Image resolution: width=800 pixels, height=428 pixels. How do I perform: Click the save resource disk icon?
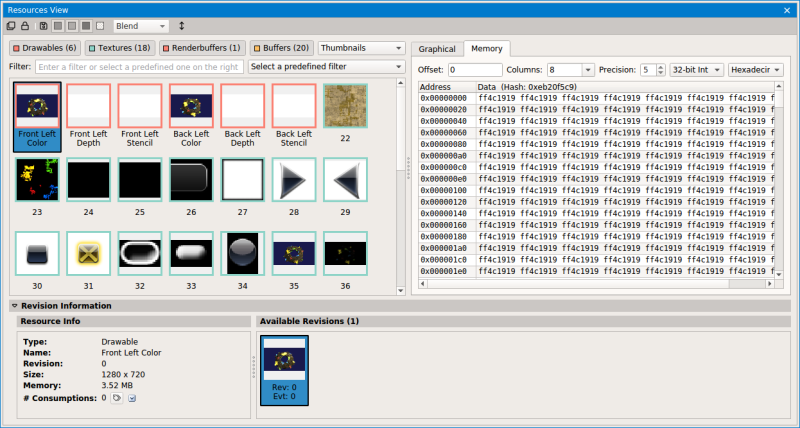coord(44,26)
